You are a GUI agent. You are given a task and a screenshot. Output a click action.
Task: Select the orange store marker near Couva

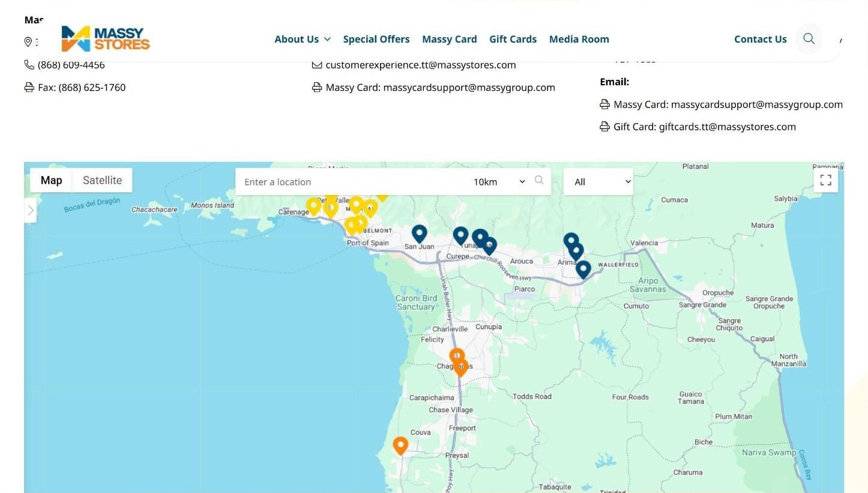click(400, 446)
